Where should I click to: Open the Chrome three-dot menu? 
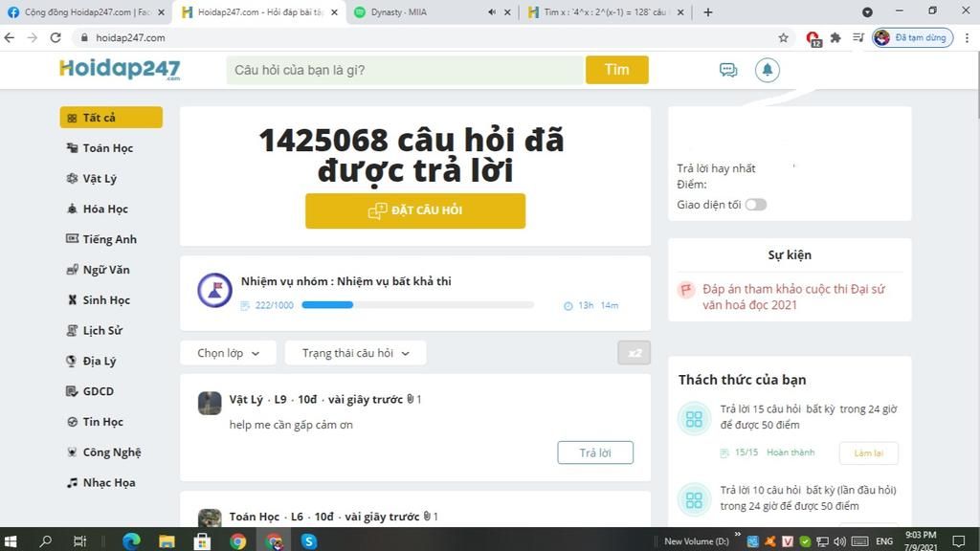967,37
